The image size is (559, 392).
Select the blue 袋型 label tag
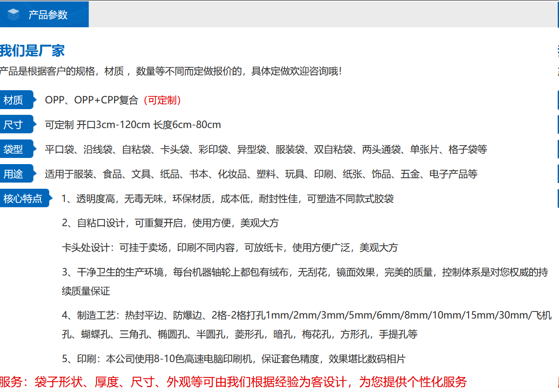point(14,150)
